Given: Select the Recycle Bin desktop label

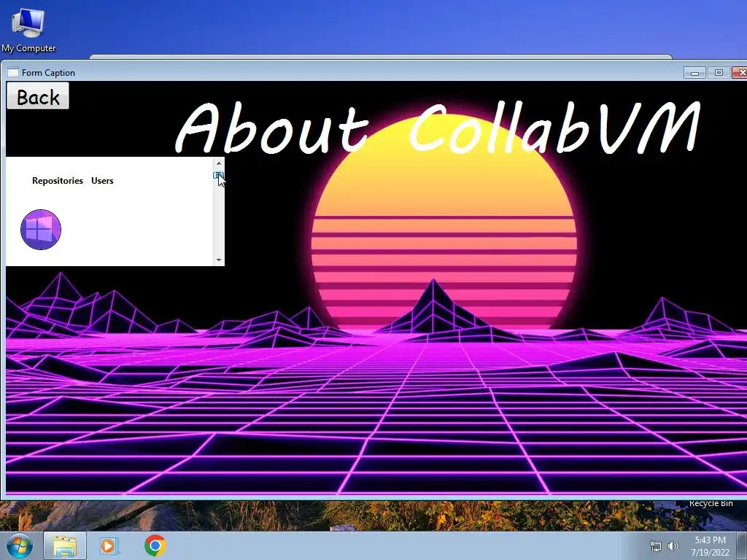Looking at the screenshot, I should (711, 504).
